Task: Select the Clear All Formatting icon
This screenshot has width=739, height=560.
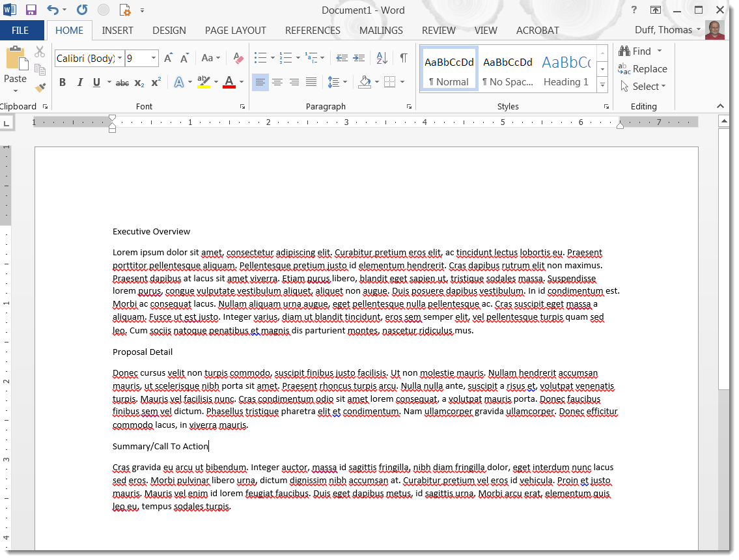Action: point(237,58)
